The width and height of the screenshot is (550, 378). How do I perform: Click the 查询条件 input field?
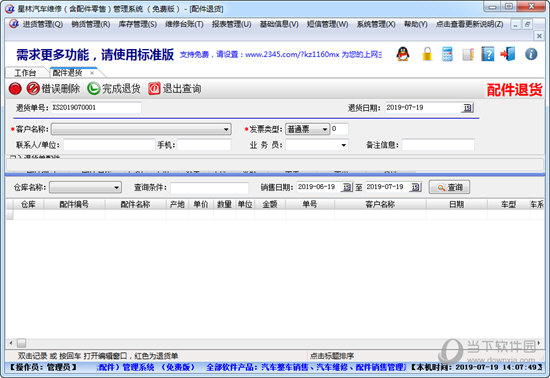(209, 188)
